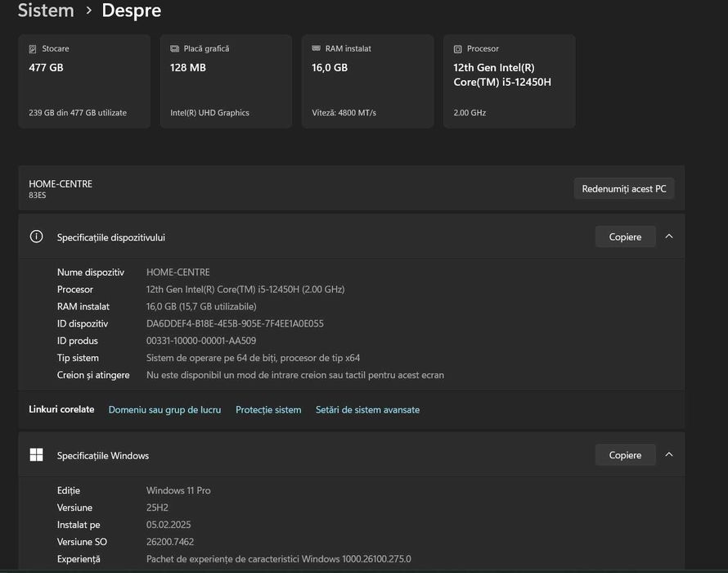Open the Placă grafică 128 MB card

coord(226,81)
